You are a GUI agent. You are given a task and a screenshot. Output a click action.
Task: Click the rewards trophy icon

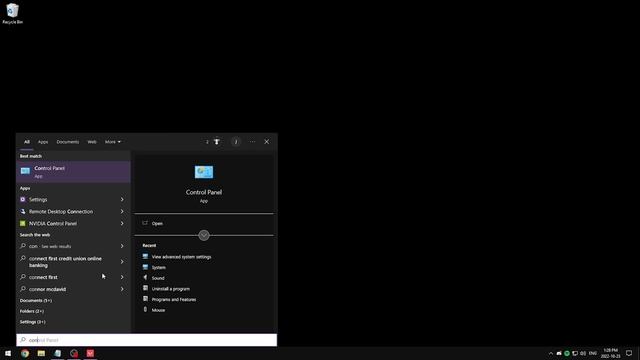click(217, 142)
